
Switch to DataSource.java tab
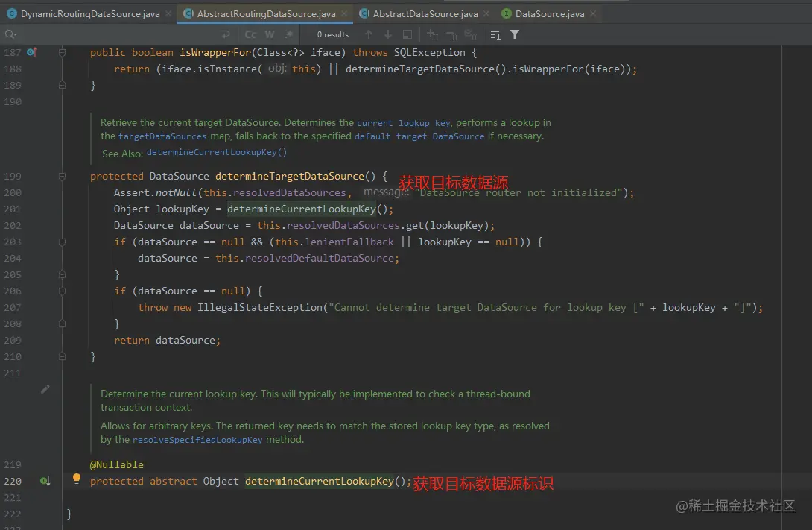coord(550,14)
